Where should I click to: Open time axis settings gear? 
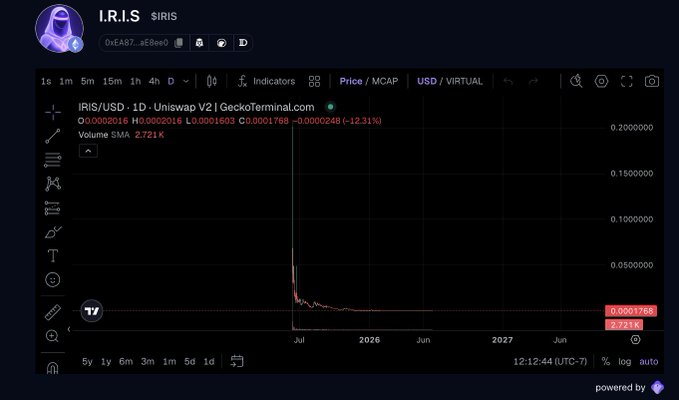(x=635, y=339)
